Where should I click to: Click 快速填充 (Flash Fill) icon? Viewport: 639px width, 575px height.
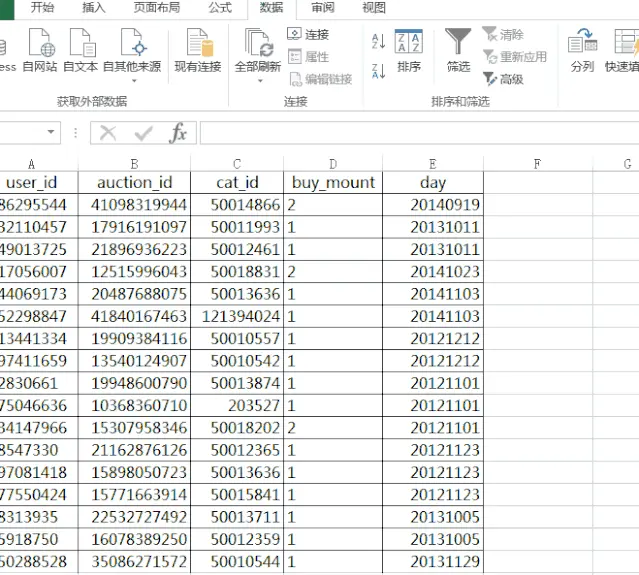click(x=626, y=42)
